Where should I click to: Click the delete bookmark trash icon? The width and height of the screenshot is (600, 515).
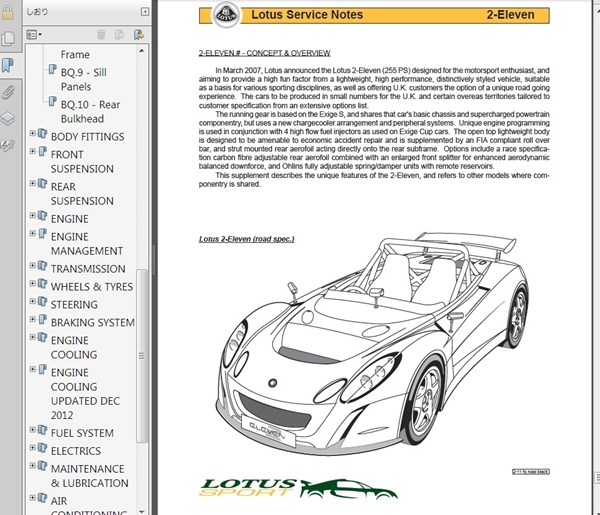click(x=101, y=35)
